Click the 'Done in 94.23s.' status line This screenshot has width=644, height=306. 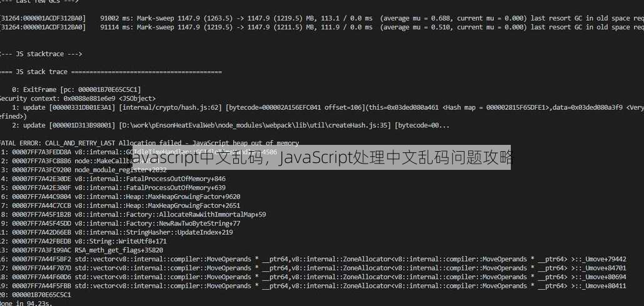26,304
